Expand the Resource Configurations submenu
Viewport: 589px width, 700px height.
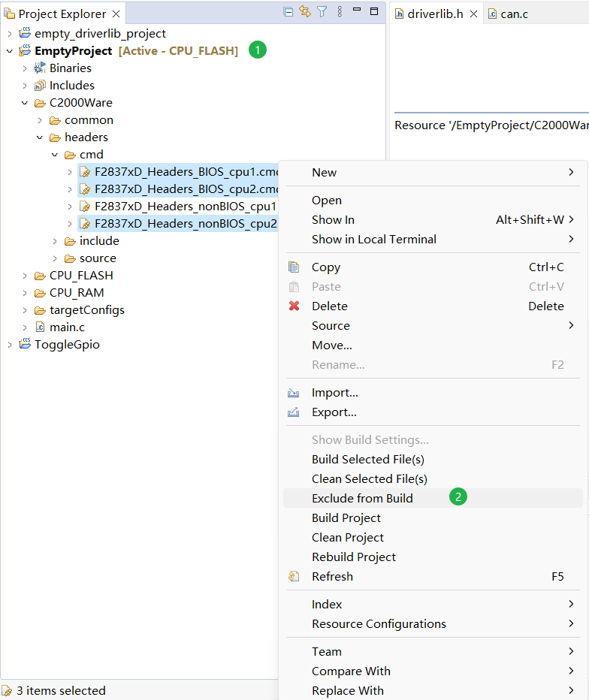[x=379, y=623]
